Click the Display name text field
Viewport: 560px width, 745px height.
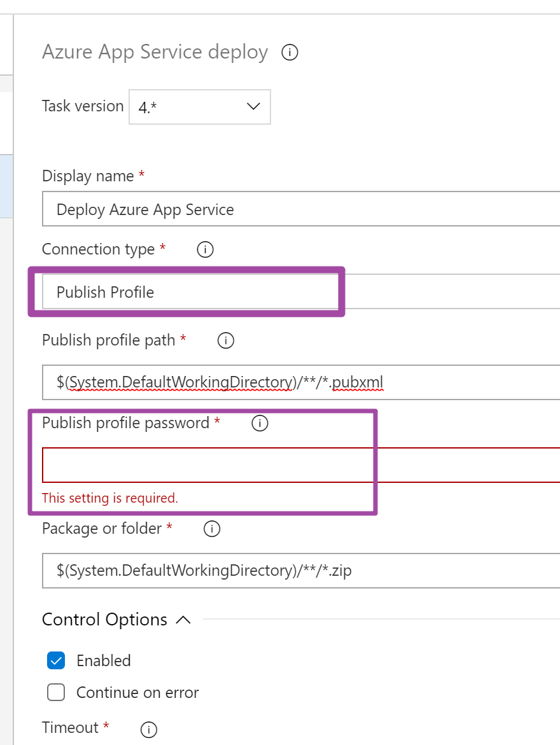pos(299,209)
